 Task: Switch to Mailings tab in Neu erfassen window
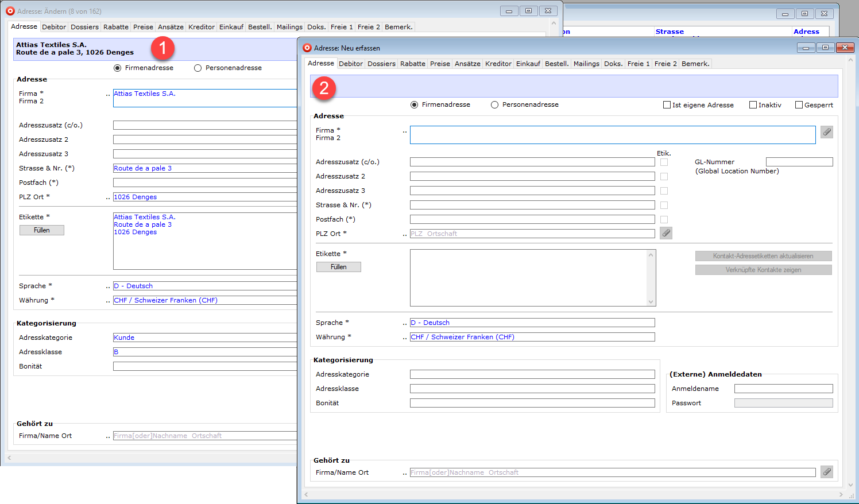[586, 64]
